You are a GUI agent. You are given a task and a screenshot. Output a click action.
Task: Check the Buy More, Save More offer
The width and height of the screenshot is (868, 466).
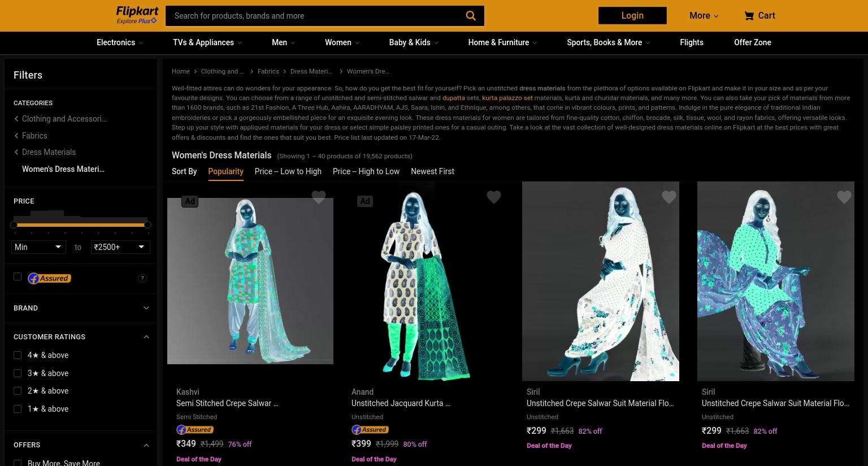(18, 463)
